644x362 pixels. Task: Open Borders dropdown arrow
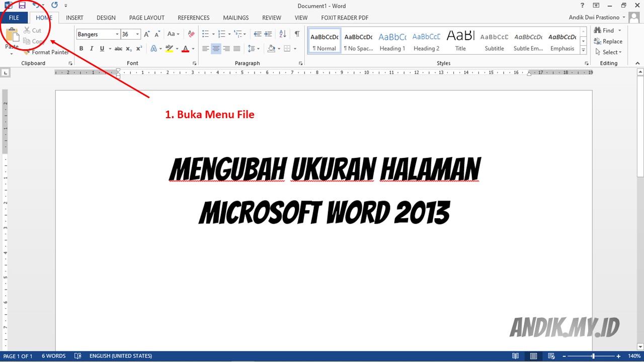(x=295, y=49)
